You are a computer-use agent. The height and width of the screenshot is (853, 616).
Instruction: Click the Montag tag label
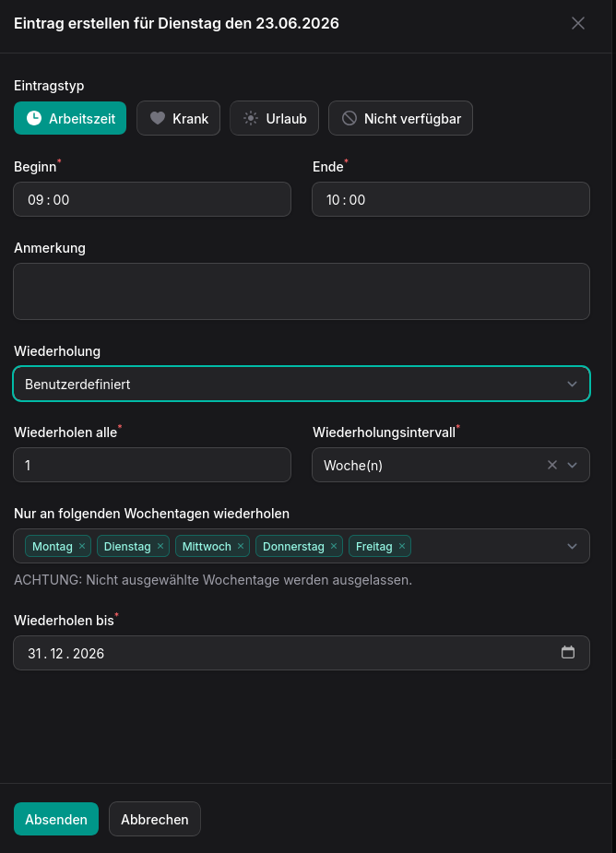53,546
